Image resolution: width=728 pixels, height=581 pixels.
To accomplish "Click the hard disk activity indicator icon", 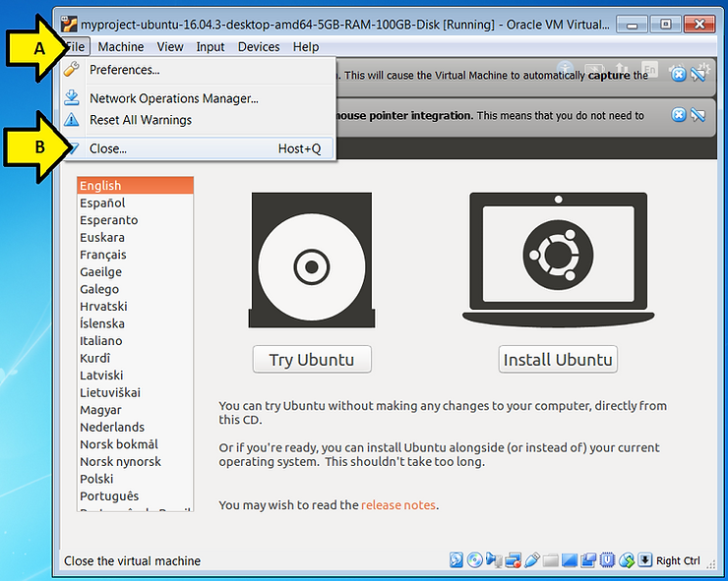I will (x=456, y=560).
